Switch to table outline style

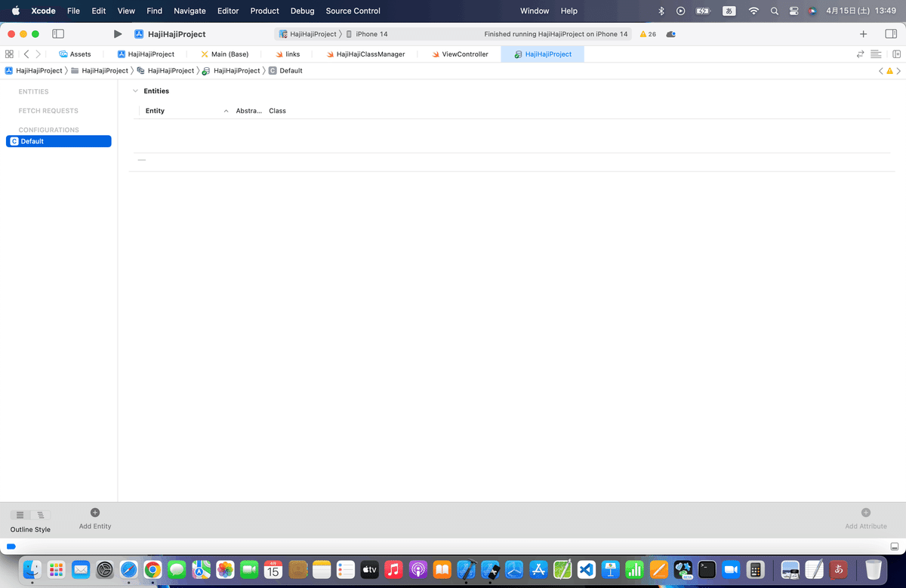click(20, 515)
